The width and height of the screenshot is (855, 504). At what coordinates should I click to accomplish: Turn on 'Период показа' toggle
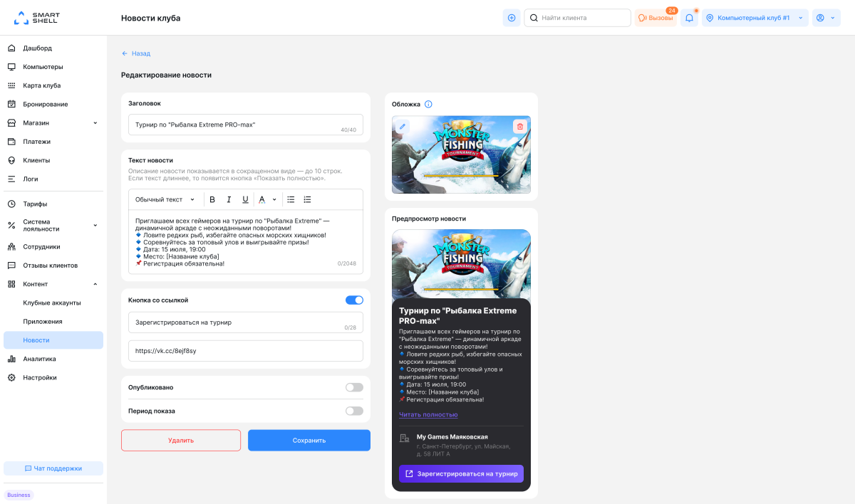354,411
